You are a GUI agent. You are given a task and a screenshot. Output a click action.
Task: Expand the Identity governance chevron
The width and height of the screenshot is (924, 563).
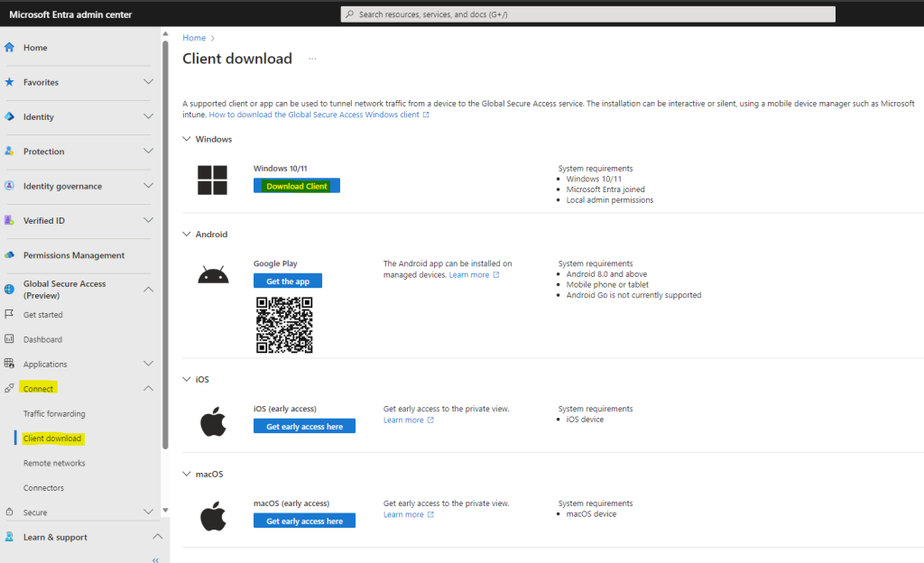tap(149, 186)
